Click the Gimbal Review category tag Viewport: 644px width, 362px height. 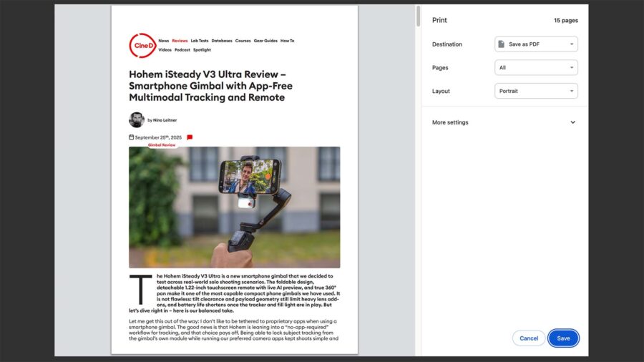(162, 145)
